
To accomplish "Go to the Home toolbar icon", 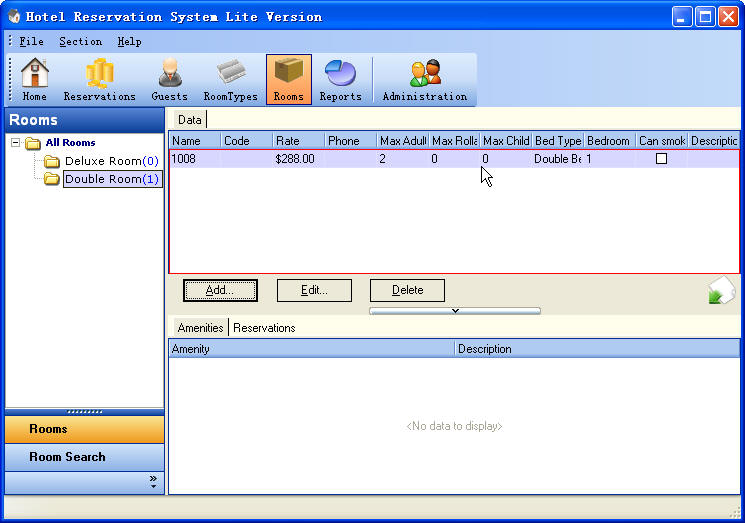I will pos(35,80).
